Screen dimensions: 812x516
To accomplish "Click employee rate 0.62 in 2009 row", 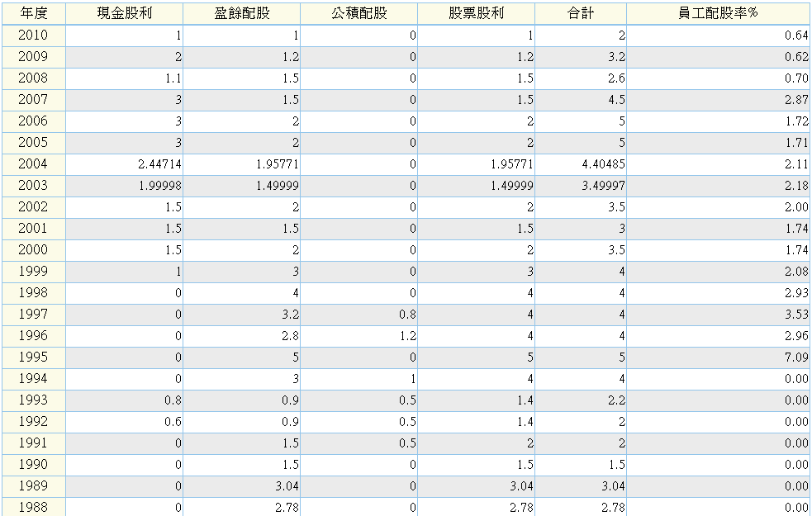I will point(796,57).
